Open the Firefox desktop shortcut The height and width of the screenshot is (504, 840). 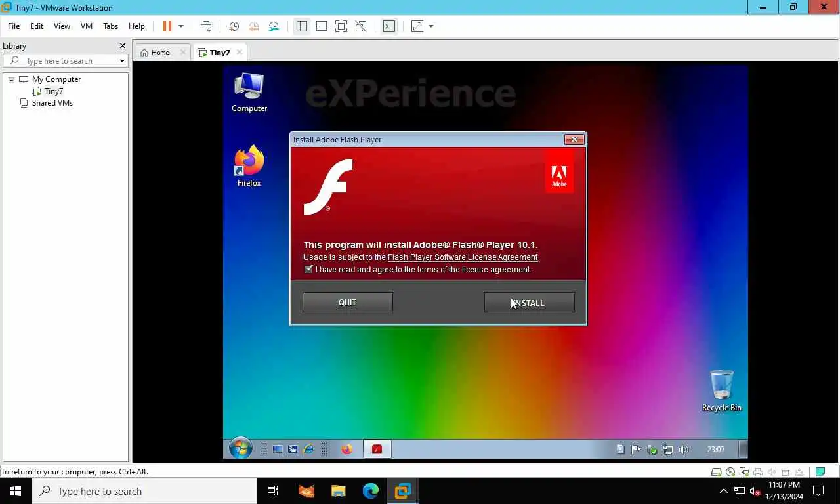click(249, 167)
